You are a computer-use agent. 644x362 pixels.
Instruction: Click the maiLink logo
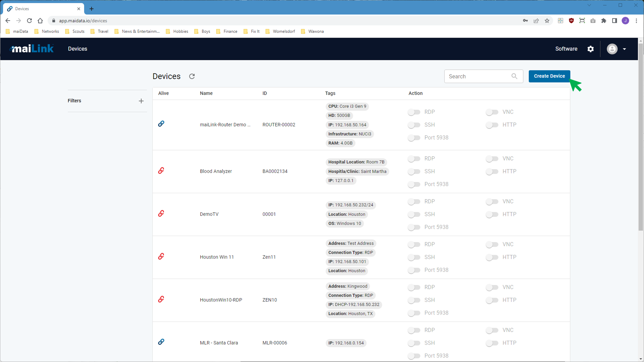(x=32, y=49)
